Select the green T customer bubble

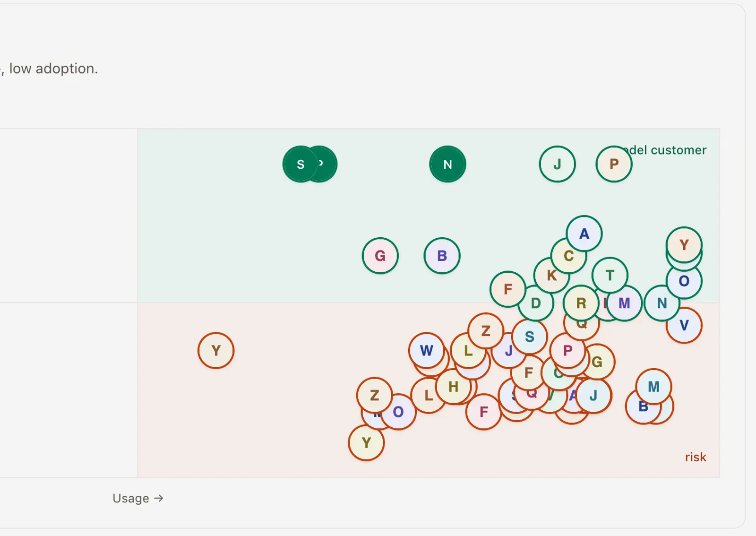pyautogui.click(x=610, y=275)
